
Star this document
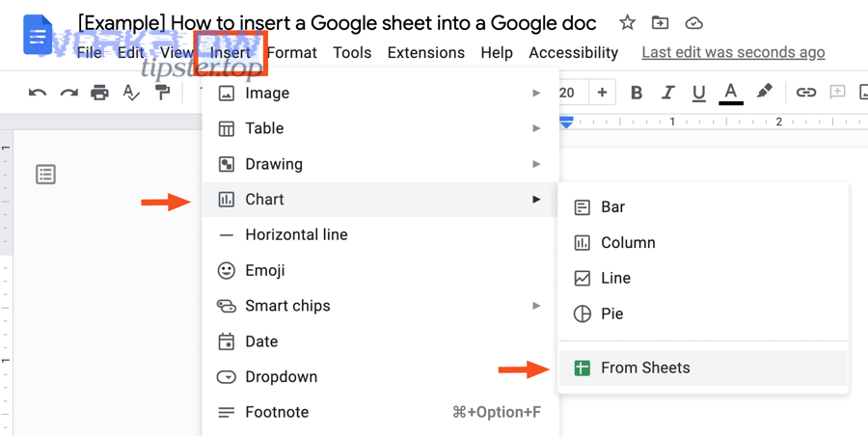tap(627, 23)
